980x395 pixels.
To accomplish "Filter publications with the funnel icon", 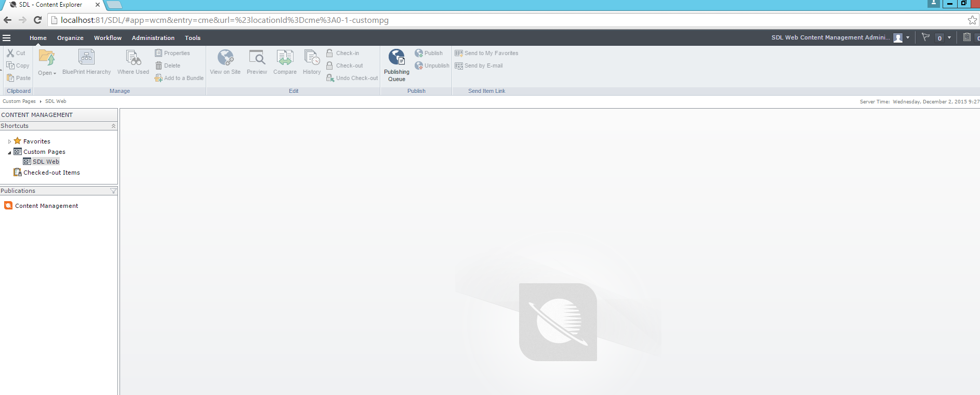I will (x=113, y=191).
